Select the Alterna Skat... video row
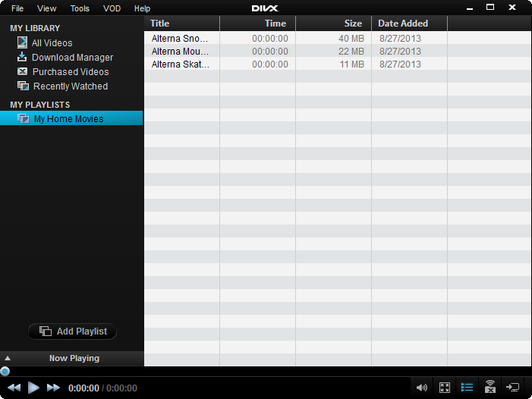 click(x=338, y=64)
